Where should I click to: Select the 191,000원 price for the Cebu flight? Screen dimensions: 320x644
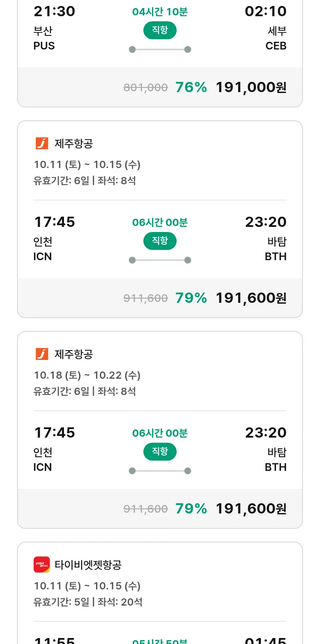pyautogui.click(x=251, y=87)
